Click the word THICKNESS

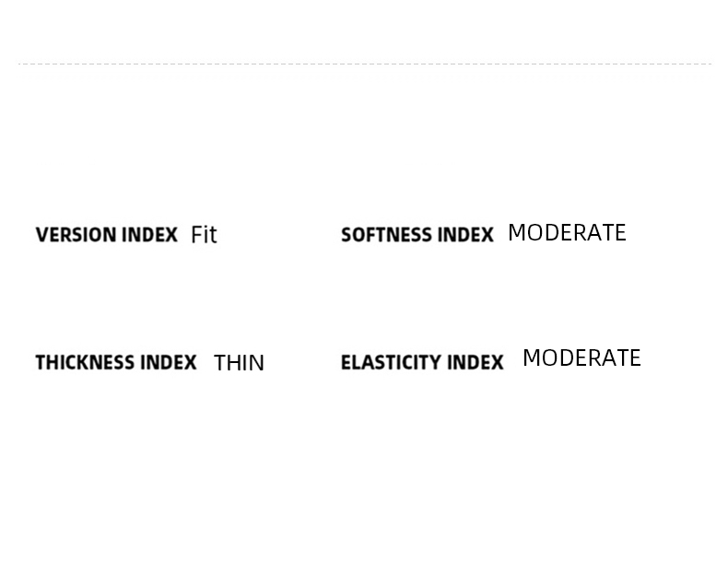pyautogui.click(x=85, y=362)
